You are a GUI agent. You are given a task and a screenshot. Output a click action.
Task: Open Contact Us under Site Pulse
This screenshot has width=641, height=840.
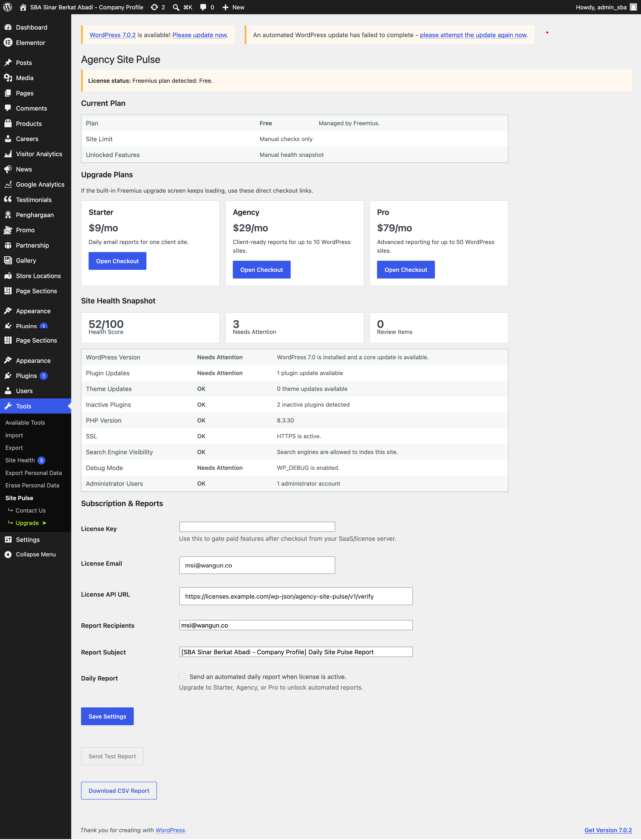(30, 511)
